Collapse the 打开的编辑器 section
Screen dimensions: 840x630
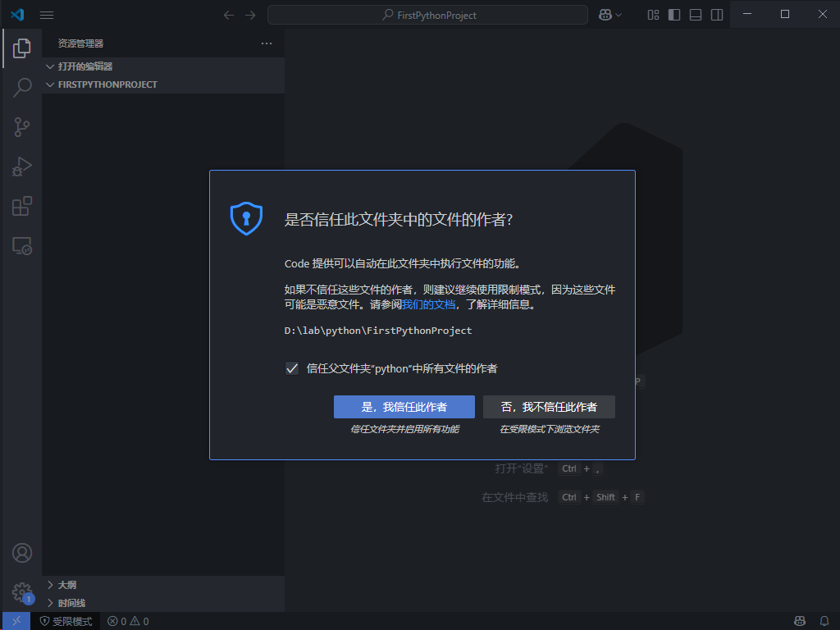pyautogui.click(x=51, y=66)
